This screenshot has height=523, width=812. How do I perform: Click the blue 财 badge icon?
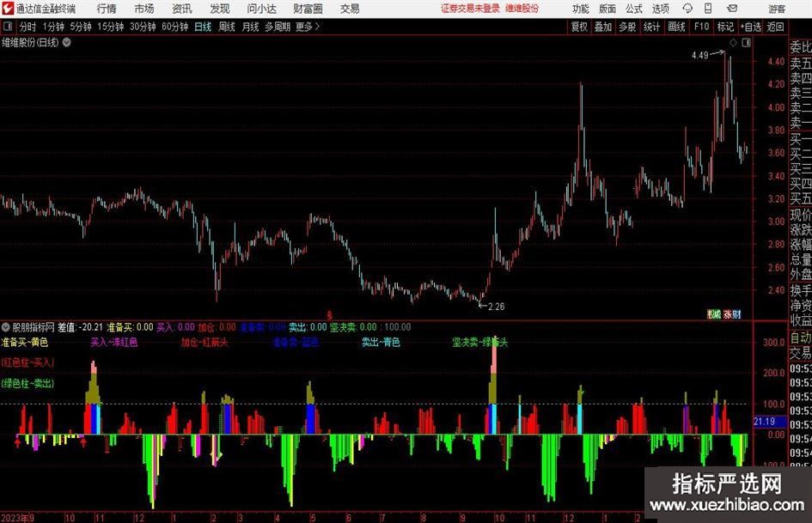pos(737,313)
